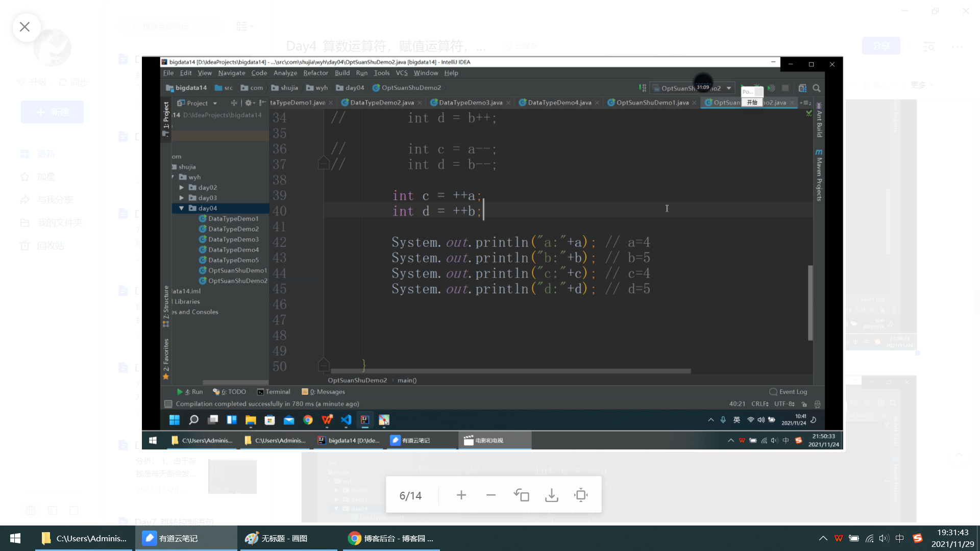Close the image preview overlay

pos(24,27)
